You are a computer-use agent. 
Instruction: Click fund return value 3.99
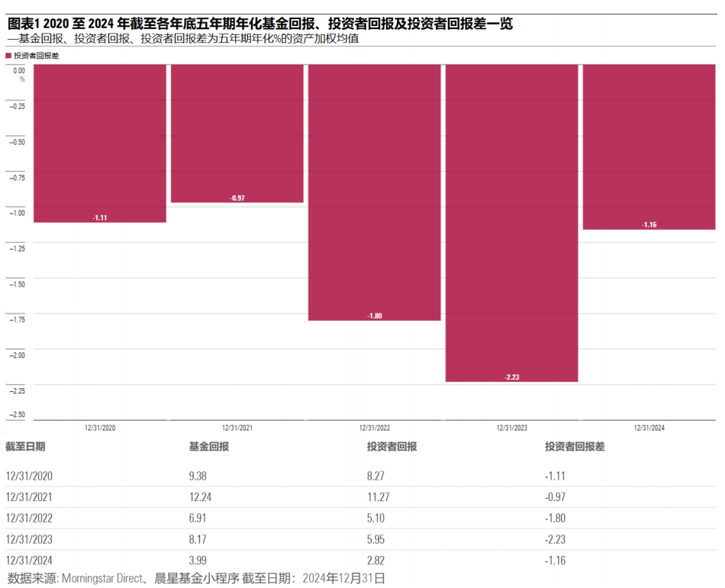coord(198,561)
